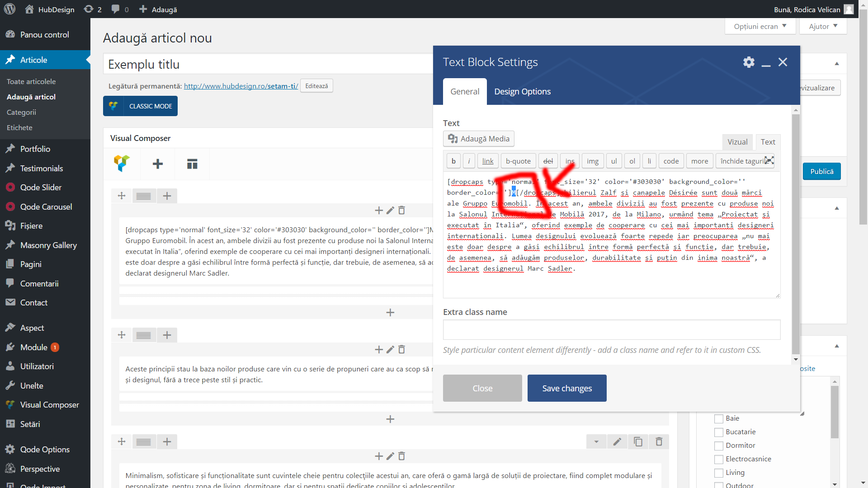Click inside the shortcode text area
This screenshot has width=868, height=488.
point(612,235)
